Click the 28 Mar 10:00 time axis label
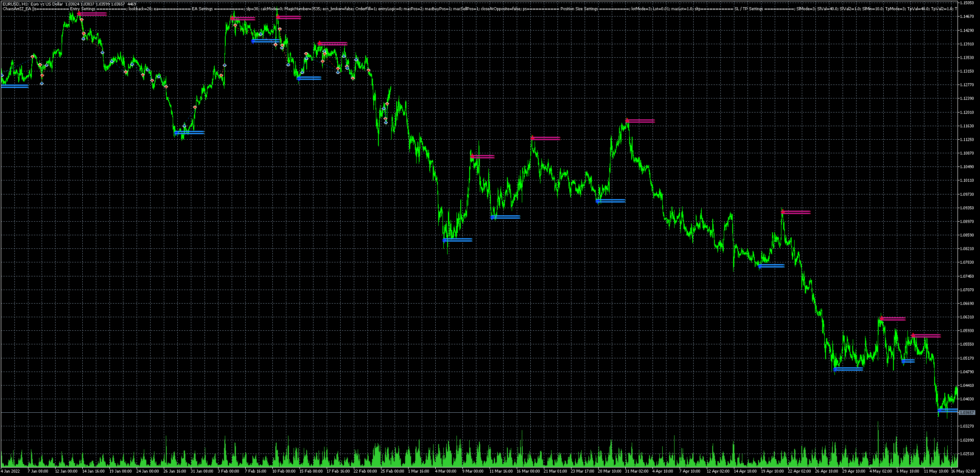The image size is (980, 476). coord(610,471)
